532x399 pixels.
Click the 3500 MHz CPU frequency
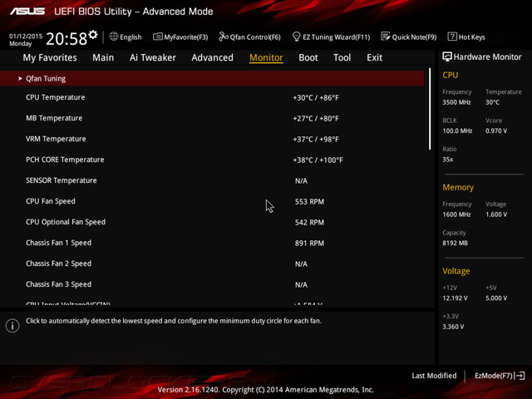tap(456, 102)
